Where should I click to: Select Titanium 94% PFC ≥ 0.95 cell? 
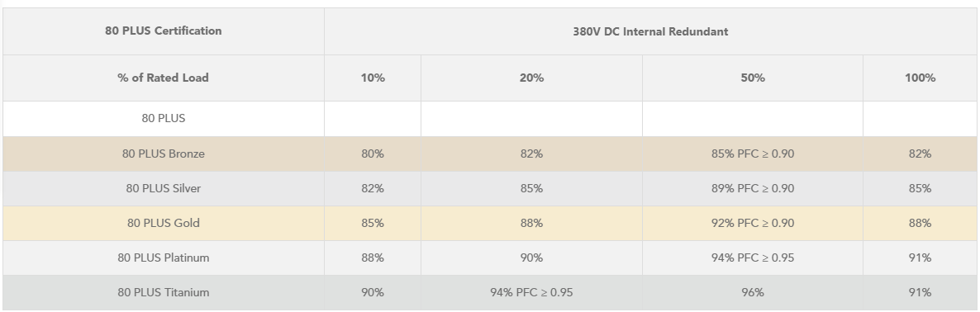[x=531, y=293]
